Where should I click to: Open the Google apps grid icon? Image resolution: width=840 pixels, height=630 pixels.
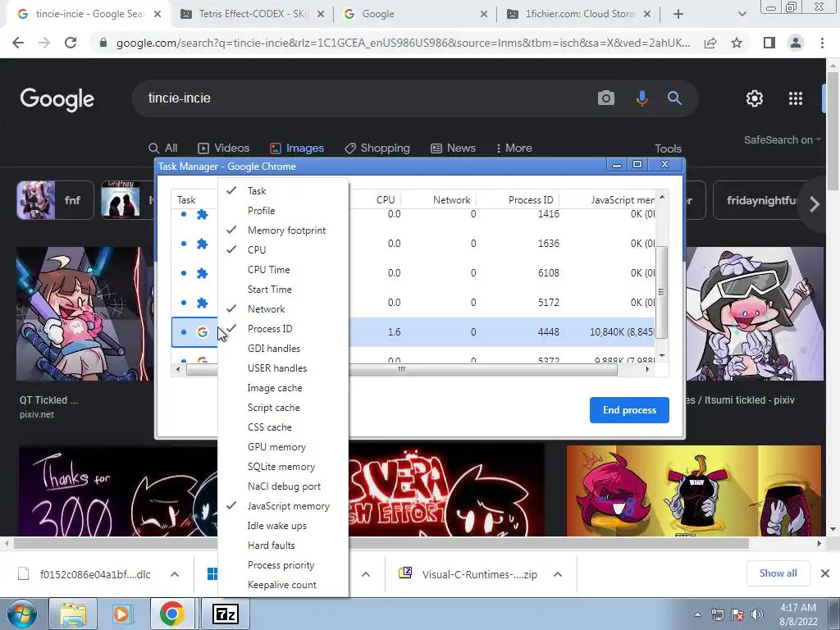click(796, 98)
